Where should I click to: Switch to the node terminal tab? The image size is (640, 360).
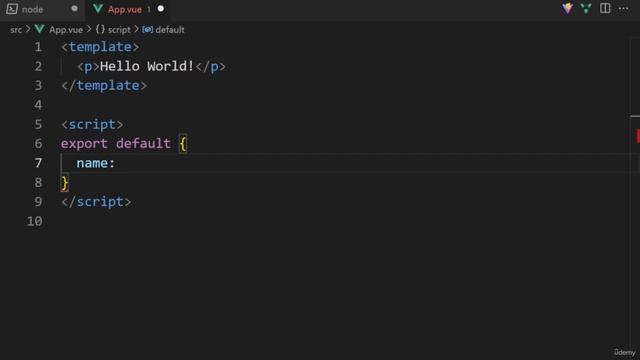(41, 9)
